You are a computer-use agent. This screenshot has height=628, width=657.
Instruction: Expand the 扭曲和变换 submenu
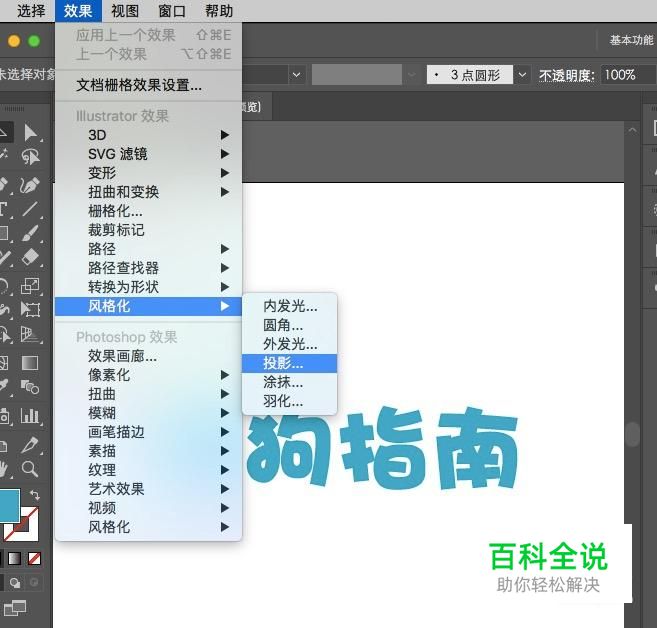coord(148,192)
